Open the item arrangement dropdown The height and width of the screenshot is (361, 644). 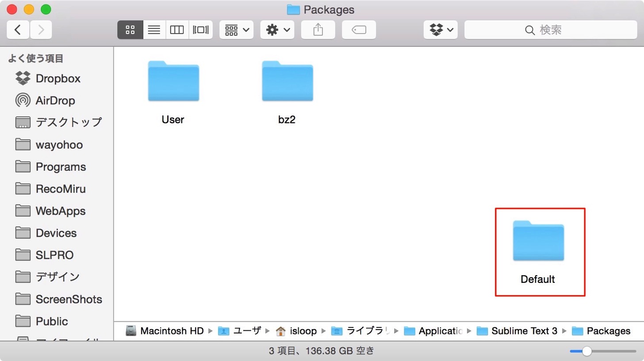pos(236,30)
